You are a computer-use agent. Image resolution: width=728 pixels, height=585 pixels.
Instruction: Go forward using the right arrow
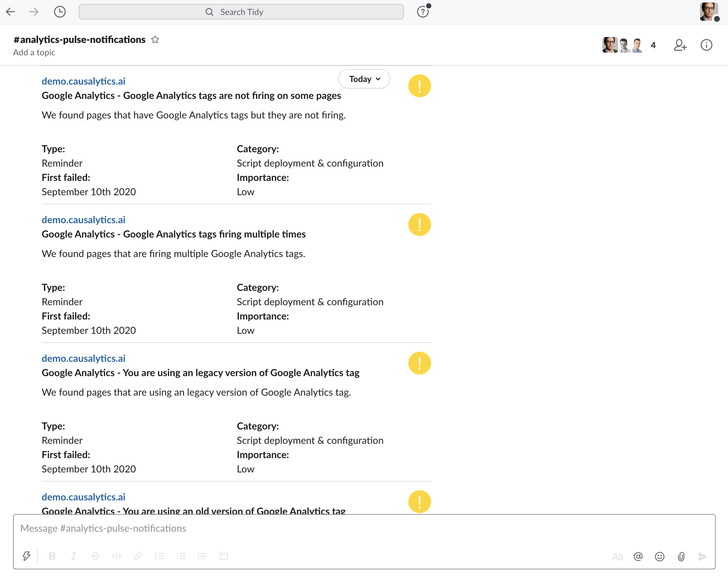click(x=34, y=12)
